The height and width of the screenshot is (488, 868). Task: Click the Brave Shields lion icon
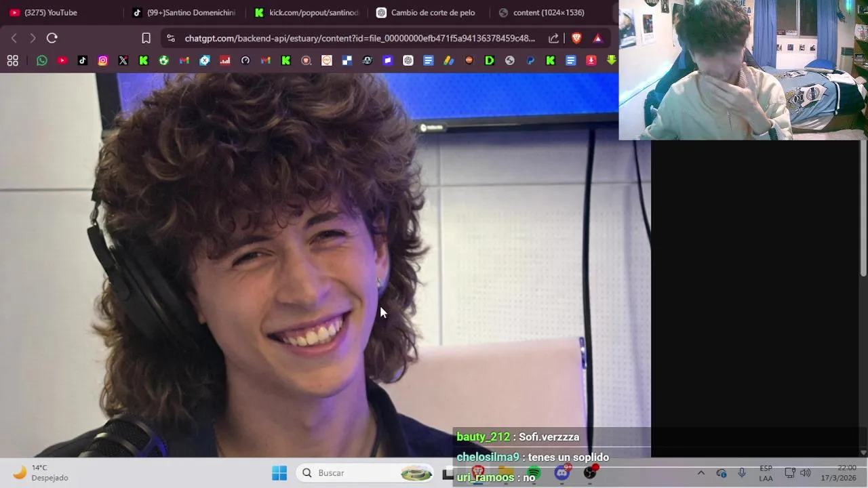(576, 38)
